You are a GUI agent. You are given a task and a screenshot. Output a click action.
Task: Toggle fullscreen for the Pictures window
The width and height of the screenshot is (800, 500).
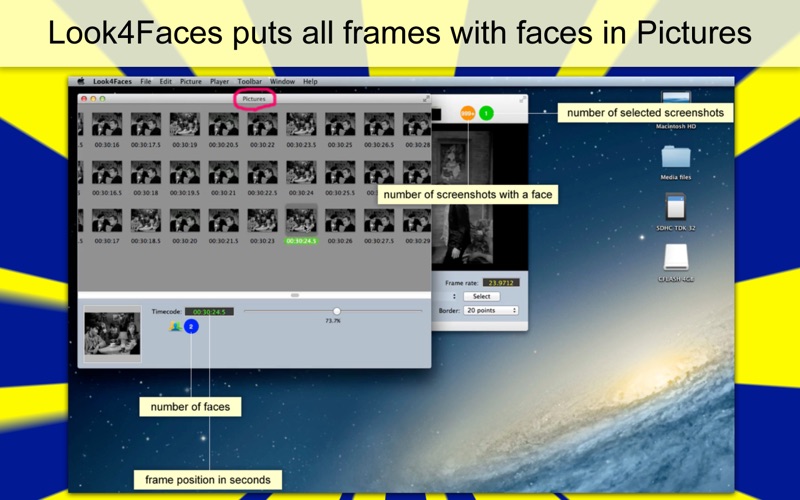[426, 99]
